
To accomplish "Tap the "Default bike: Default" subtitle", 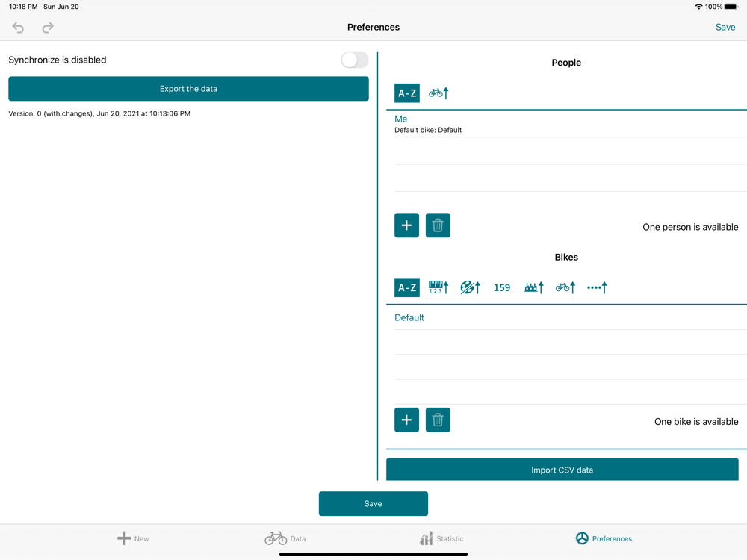I will coord(428,130).
